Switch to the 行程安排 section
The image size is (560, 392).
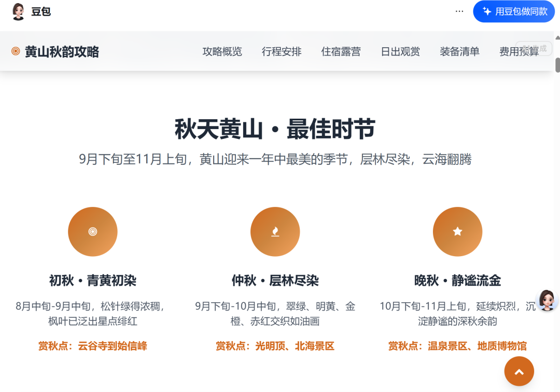click(x=282, y=51)
